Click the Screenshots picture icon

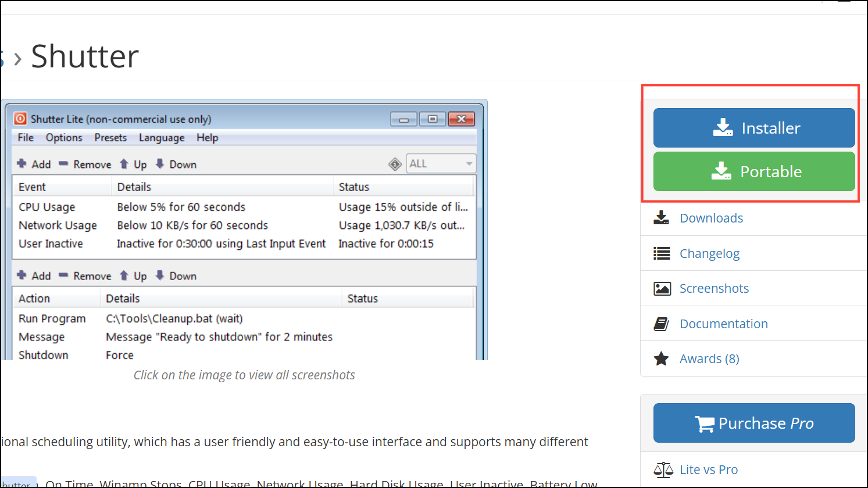(662, 288)
